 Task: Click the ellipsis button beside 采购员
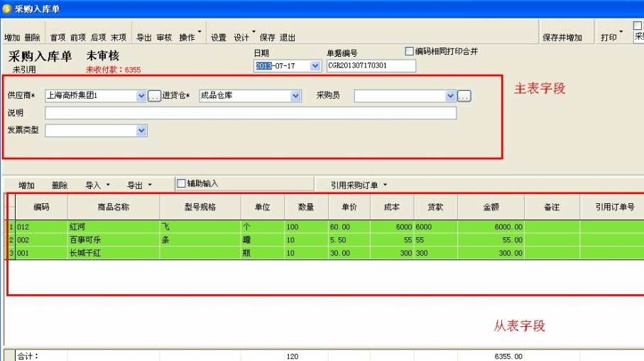click(464, 96)
